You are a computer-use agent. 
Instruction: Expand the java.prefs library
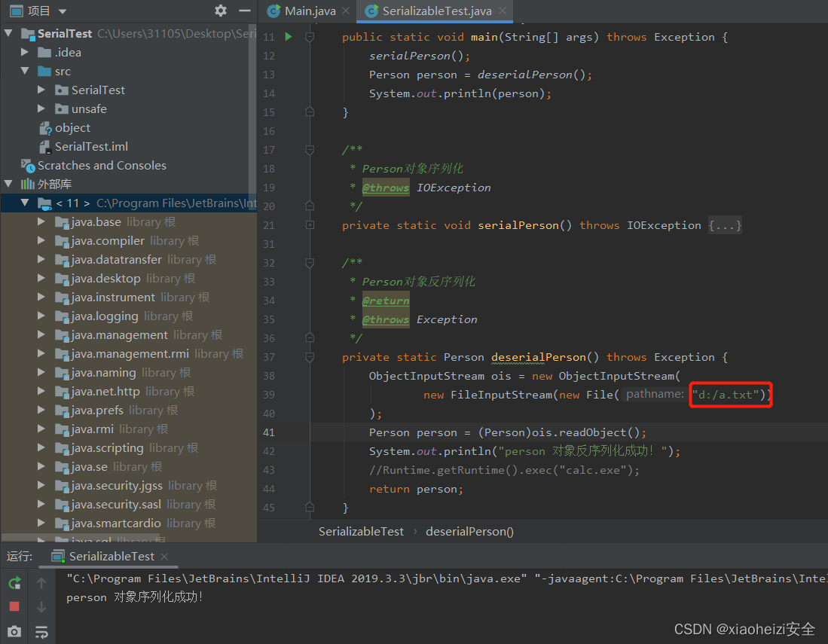(x=41, y=410)
